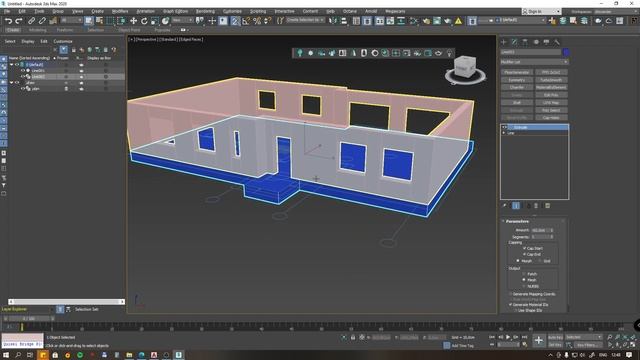Open the Selected key filter dropdown
Viewport: 640px width, 360px height.
pos(583,337)
